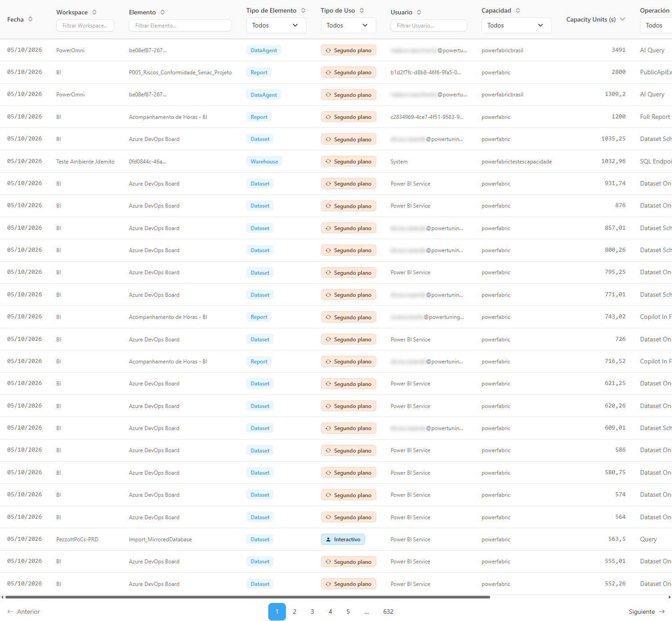The image size is (672, 621).
Task: Go to page 5
Action: point(348,612)
